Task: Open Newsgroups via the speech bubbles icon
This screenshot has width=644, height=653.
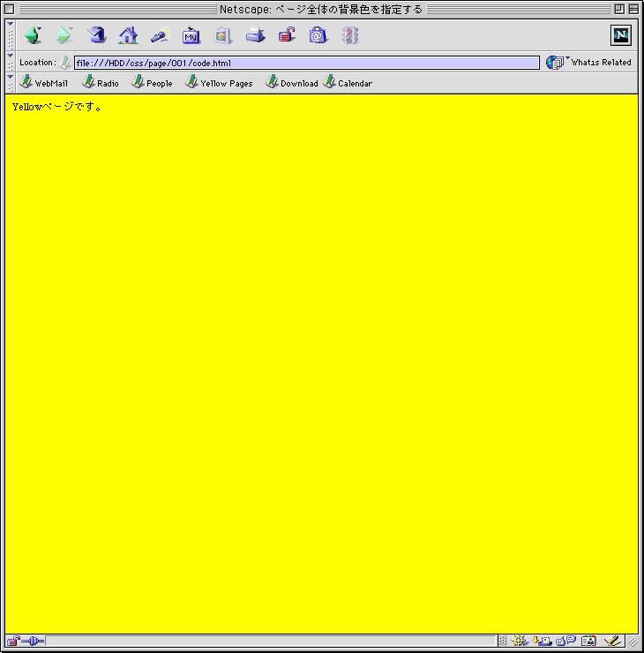Action: [x=566, y=641]
